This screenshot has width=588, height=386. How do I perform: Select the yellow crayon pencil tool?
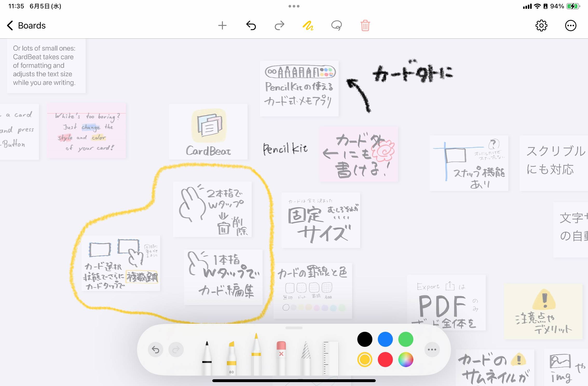[x=256, y=354]
